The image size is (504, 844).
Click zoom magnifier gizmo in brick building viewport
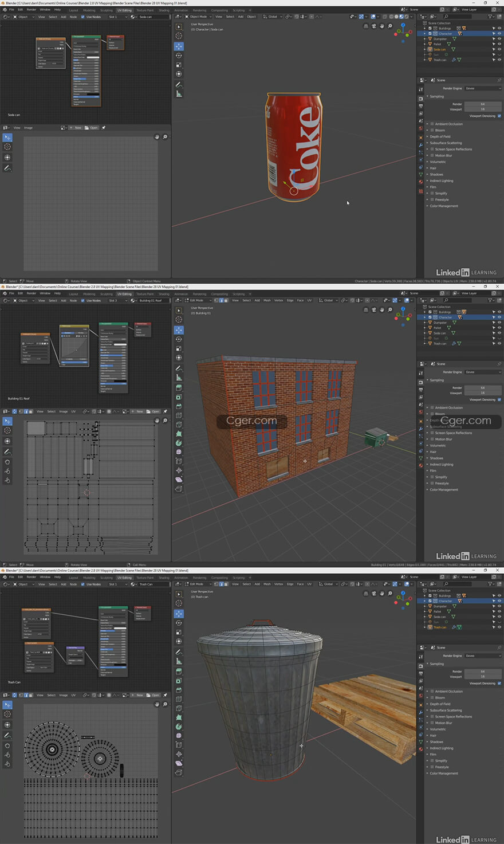[x=390, y=310]
